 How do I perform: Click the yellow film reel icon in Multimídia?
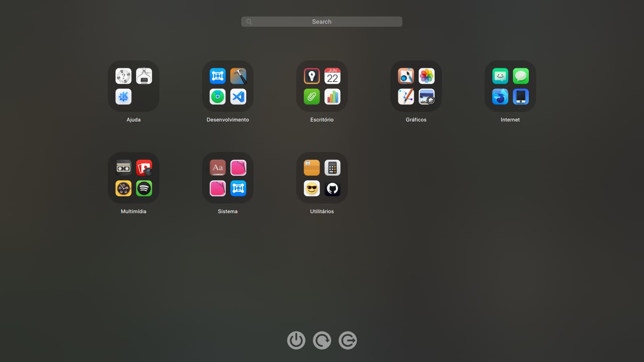pyautogui.click(x=124, y=188)
